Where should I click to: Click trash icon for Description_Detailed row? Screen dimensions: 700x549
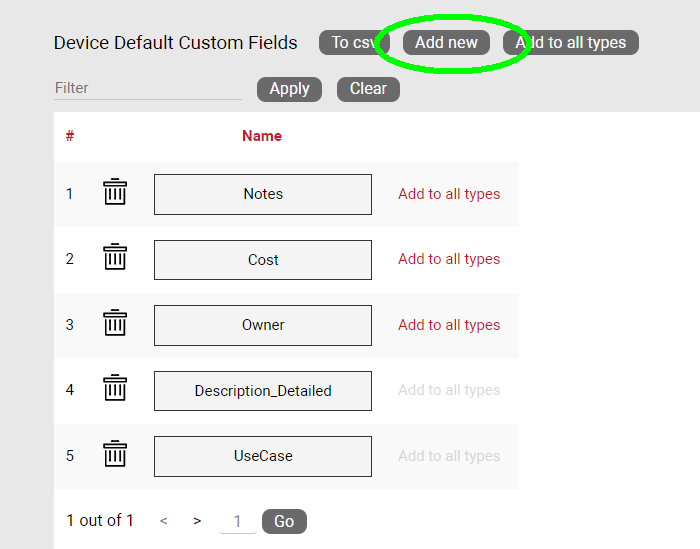(115, 389)
